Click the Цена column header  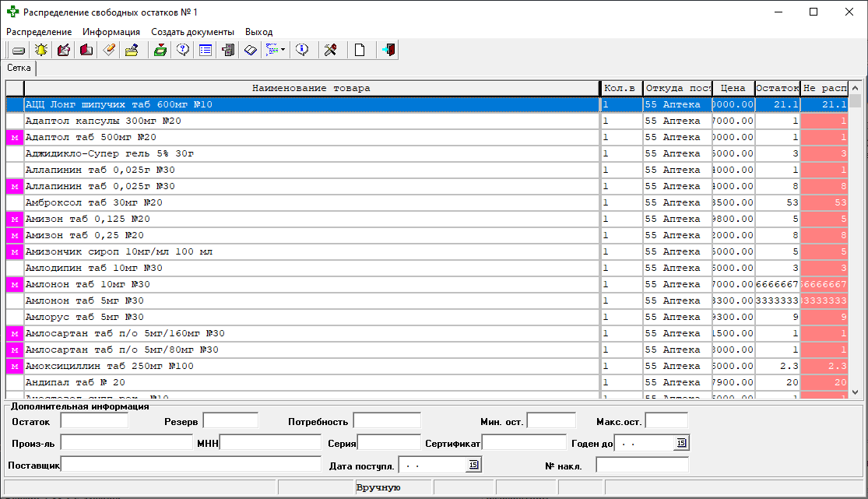pyautogui.click(x=733, y=88)
